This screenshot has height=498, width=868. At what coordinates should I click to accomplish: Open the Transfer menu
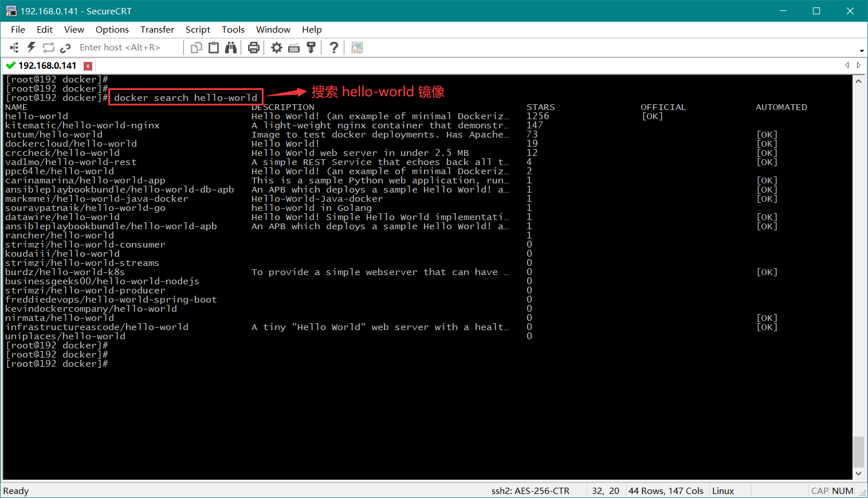click(157, 29)
